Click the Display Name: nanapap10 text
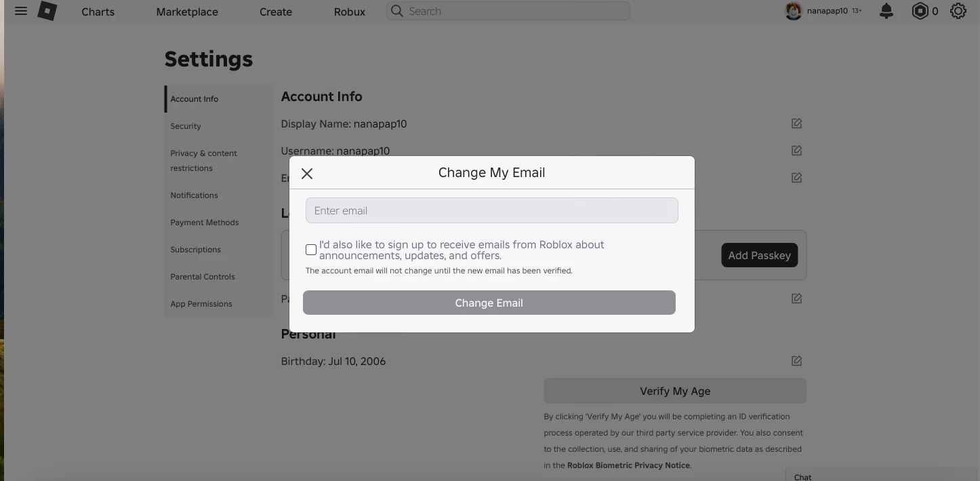 point(344,123)
